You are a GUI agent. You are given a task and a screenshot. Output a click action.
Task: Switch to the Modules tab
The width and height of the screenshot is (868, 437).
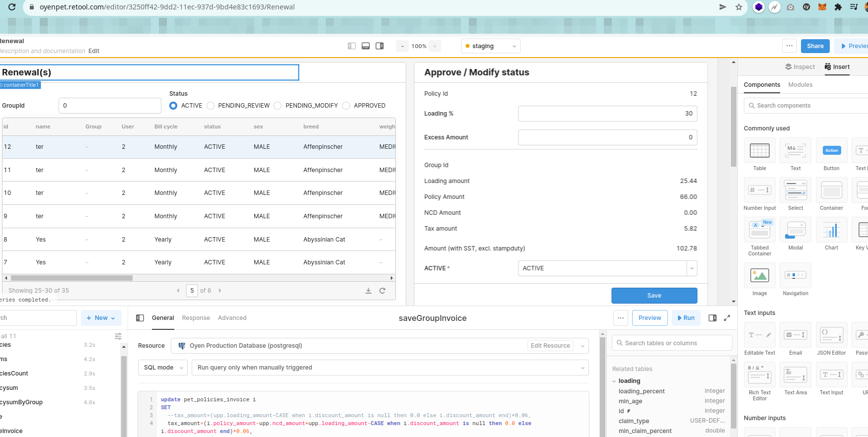pyautogui.click(x=800, y=85)
